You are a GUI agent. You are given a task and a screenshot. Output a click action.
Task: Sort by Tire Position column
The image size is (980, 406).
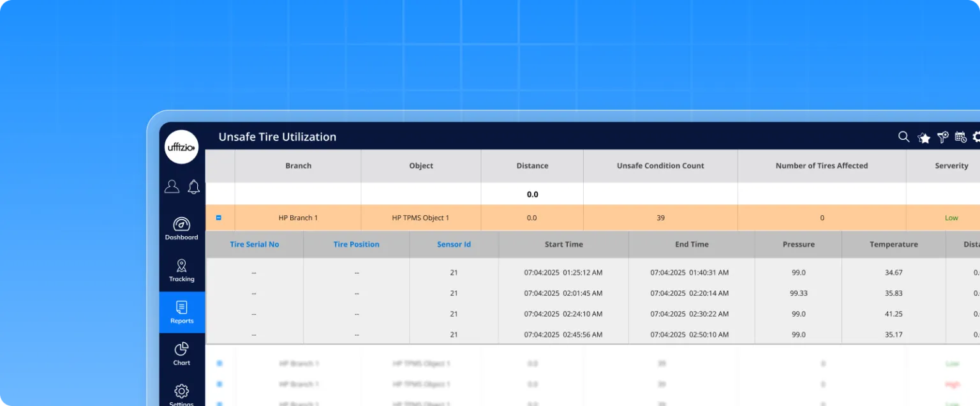point(356,244)
